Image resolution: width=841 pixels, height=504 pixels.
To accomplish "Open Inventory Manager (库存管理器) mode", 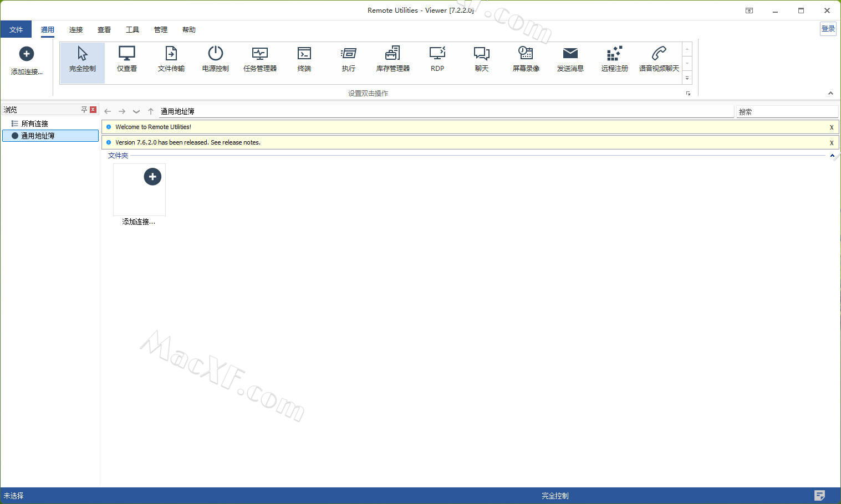I will point(393,60).
